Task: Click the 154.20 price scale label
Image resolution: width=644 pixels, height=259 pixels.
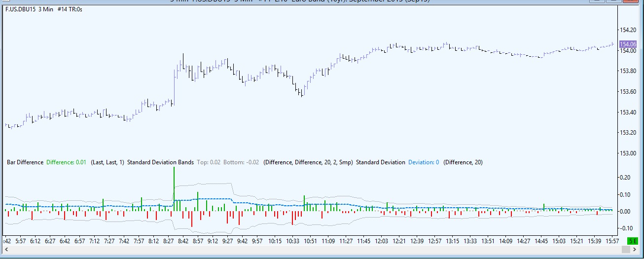Action: coord(628,30)
